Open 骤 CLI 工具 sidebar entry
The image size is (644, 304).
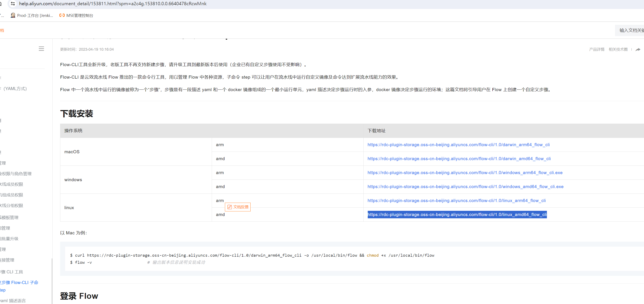pyautogui.click(x=11, y=272)
